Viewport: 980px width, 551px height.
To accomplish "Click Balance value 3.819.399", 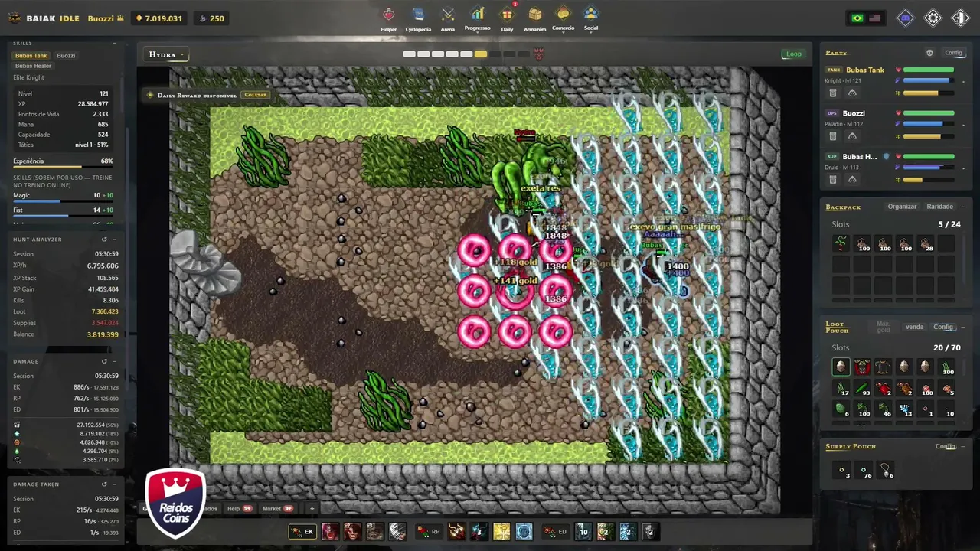I will pyautogui.click(x=103, y=334).
